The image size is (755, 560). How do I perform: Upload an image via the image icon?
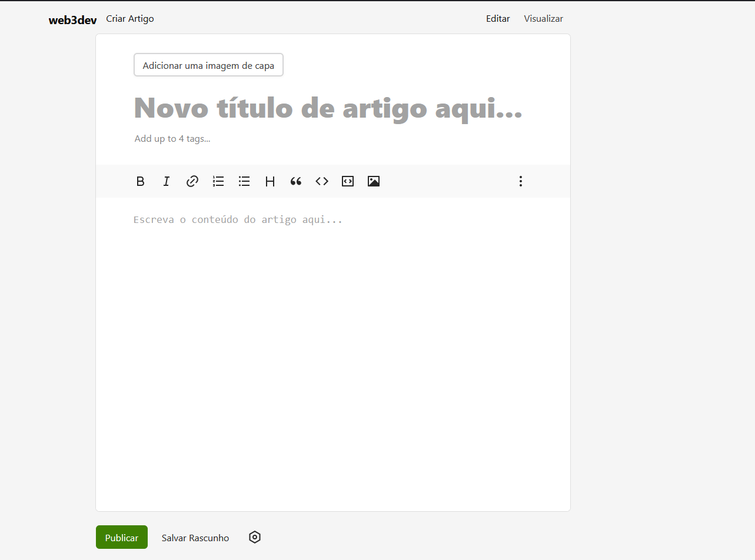pos(374,181)
